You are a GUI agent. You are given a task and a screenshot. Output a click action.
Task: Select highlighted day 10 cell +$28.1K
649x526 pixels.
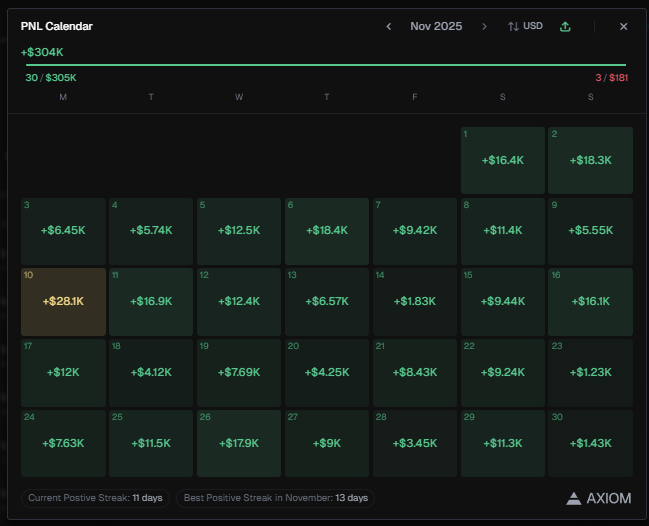point(63,302)
